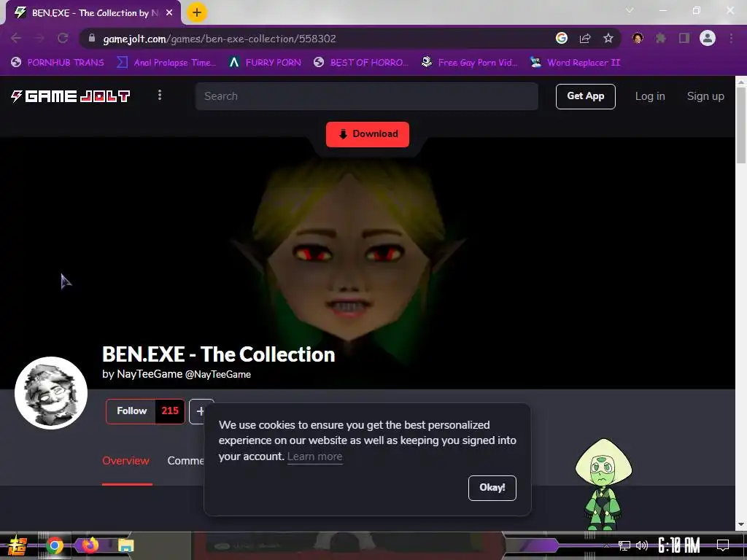Click the Game Jolt Search field
This screenshot has height=560, width=747.
click(x=367, y=96)
